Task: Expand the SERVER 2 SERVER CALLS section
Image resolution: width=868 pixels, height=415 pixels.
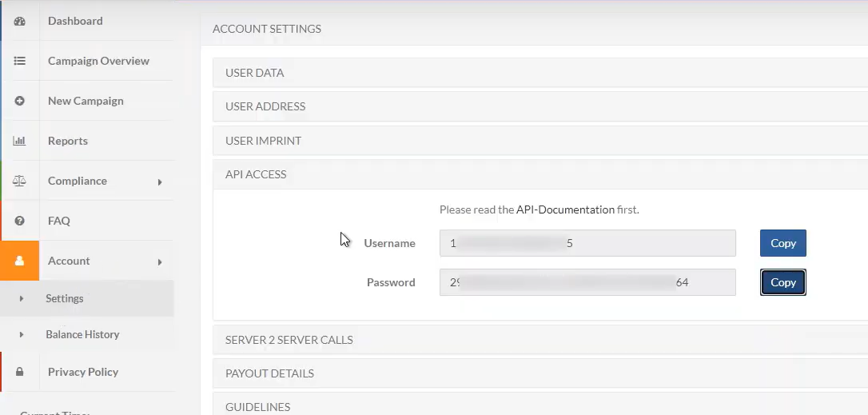Action: tap(289, 340)
